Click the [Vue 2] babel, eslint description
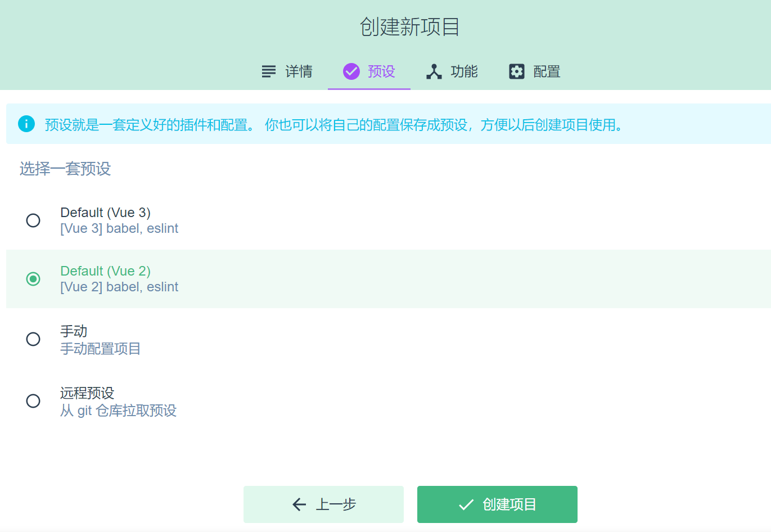This screenshot has height=532, width=771. click(119, 287)
